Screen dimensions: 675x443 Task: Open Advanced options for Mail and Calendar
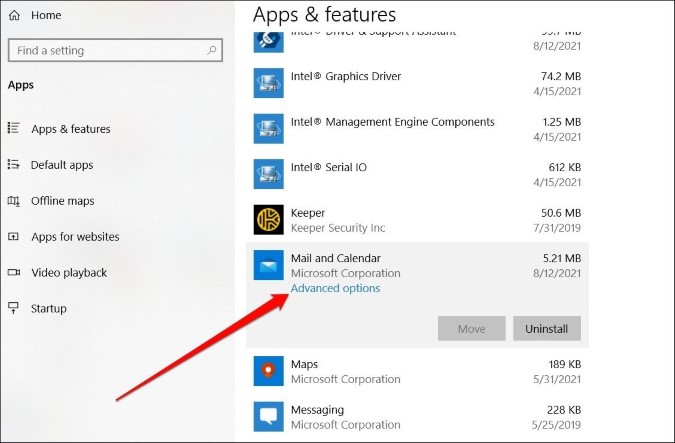pyautogui.click(x=335, y=288)
